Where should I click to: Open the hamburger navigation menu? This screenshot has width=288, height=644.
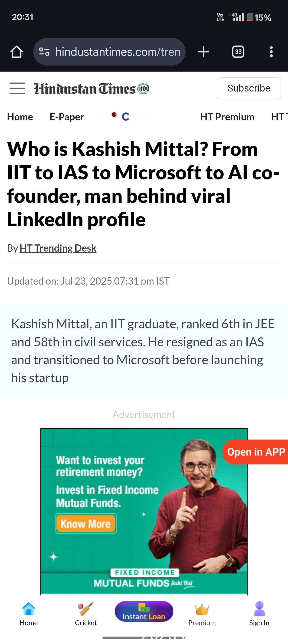(17, 89)
